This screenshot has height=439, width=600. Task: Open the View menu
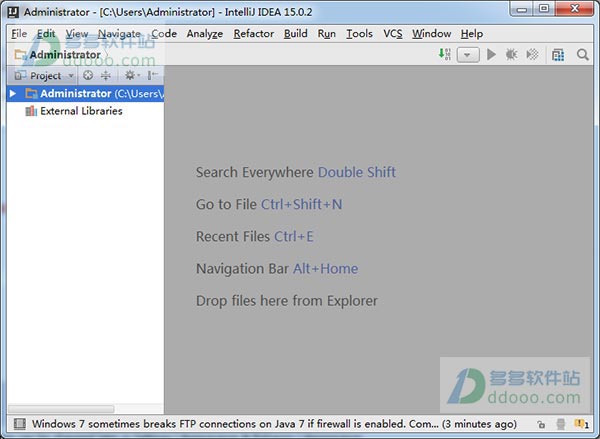[77, 34]
